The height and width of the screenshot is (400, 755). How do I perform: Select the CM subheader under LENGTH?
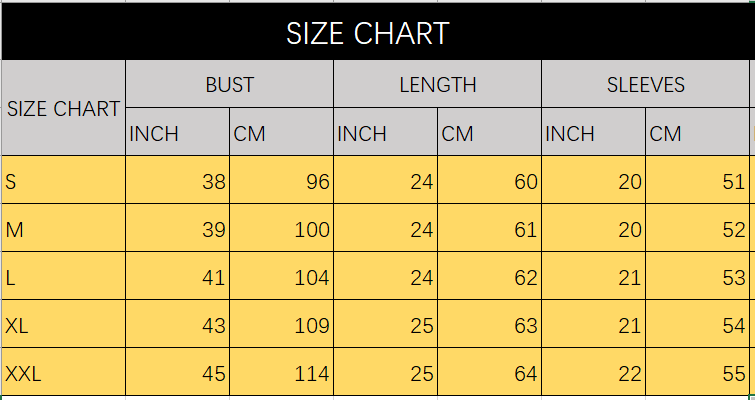(x=490, y=132)
